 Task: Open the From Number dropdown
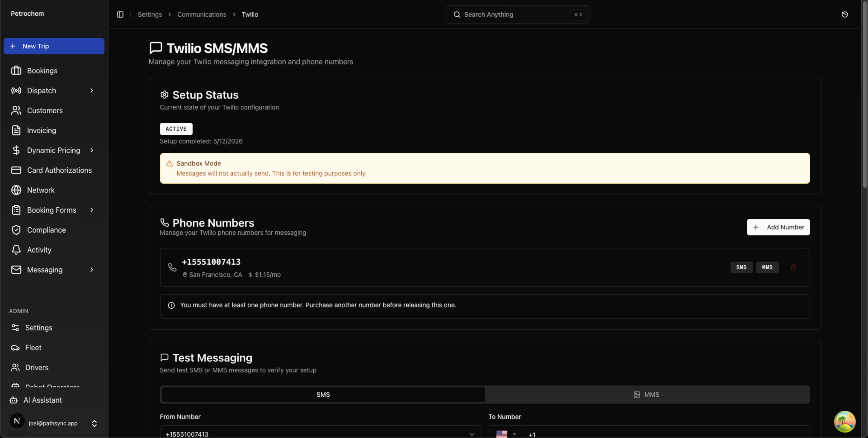coord(321,432)
